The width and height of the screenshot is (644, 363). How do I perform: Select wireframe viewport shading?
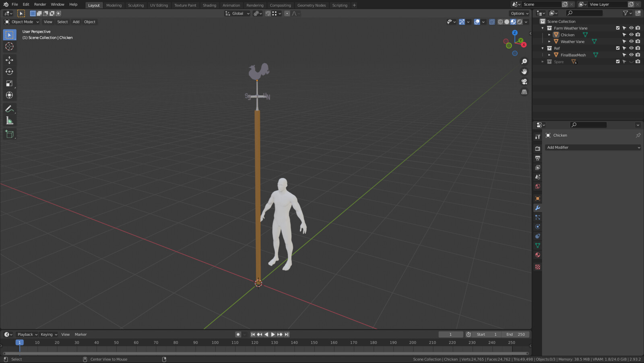coord(500,22)
